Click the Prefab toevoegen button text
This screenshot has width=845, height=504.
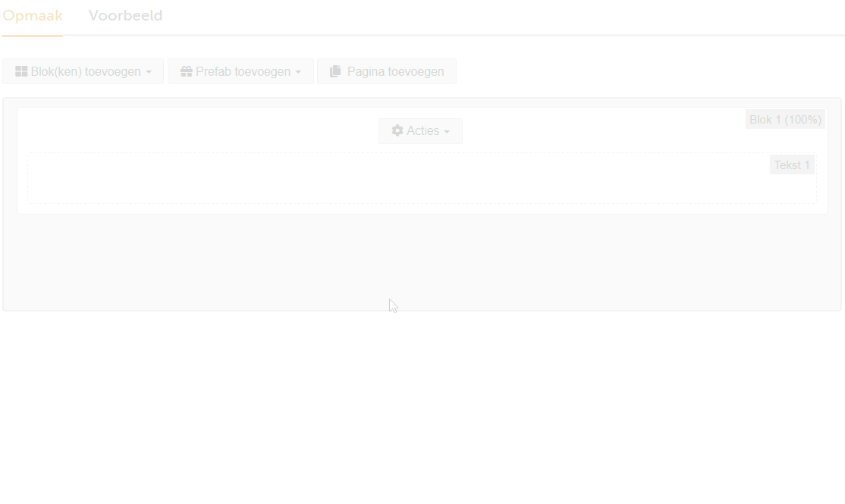[243, 71]
